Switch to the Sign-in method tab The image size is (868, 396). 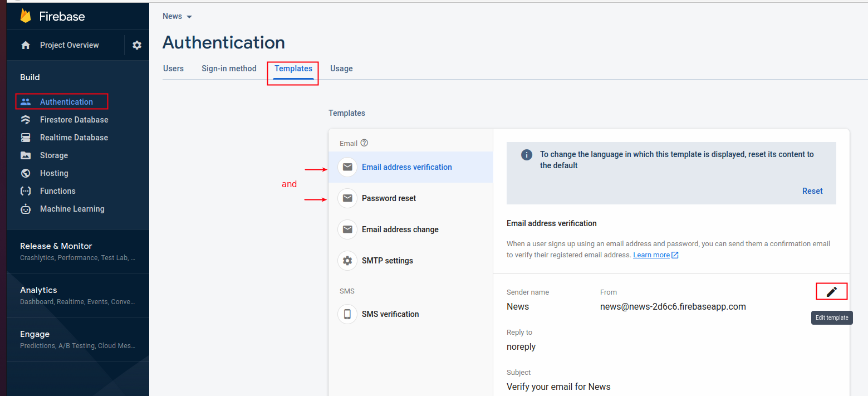coord(229,69)
